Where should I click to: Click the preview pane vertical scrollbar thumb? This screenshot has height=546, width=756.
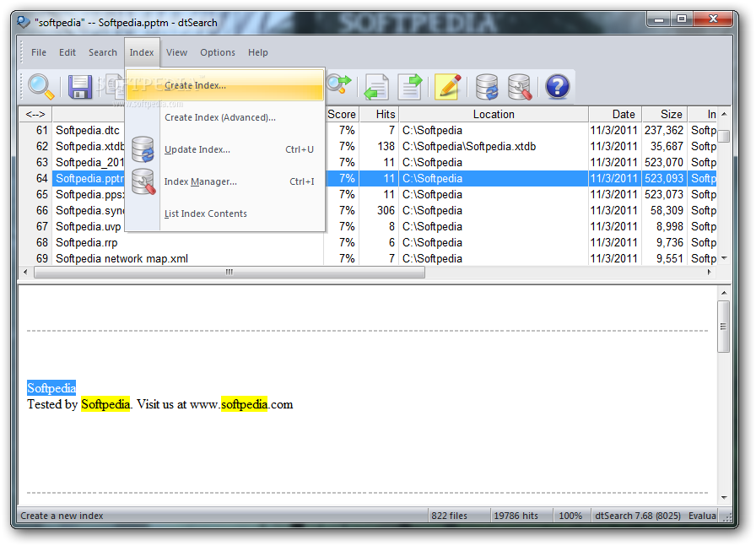click(x=723, y=327)
